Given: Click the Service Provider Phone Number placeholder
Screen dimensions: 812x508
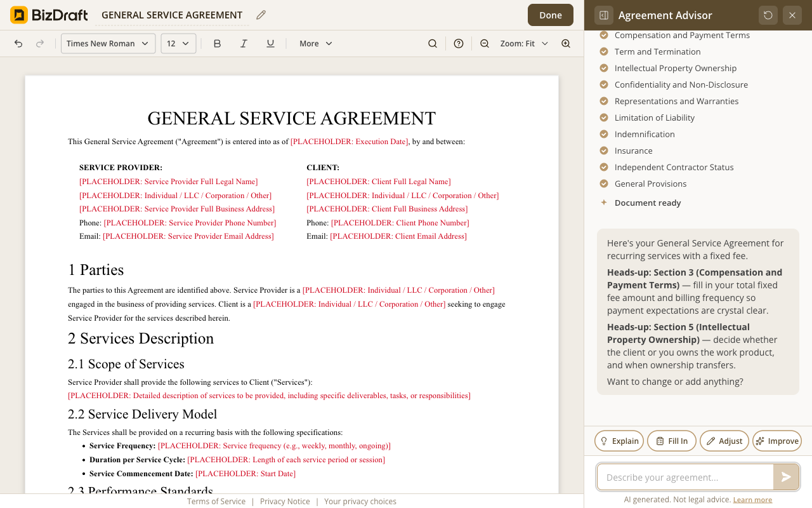Looking at the screenshot, I should (190, 223).
